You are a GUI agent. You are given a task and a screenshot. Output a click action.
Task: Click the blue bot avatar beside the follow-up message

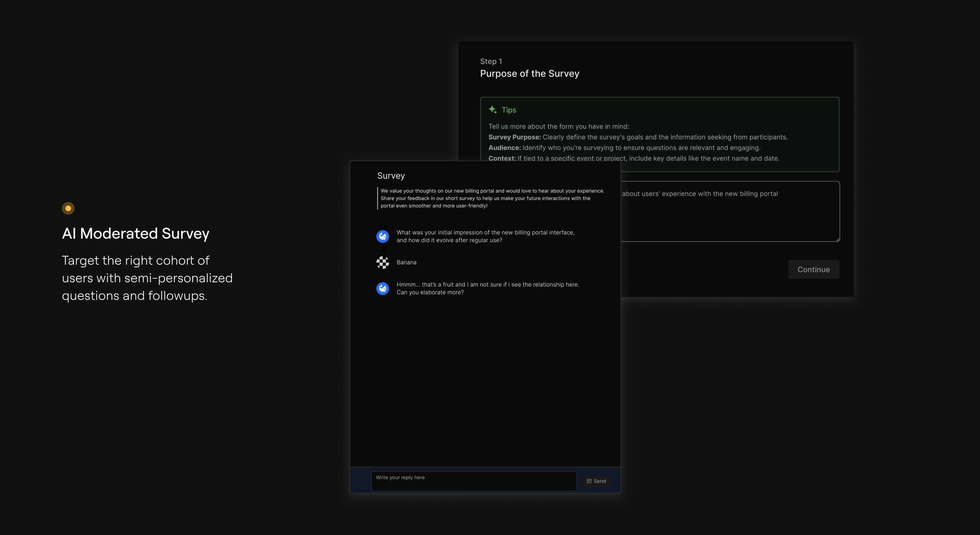coord(382,288)
